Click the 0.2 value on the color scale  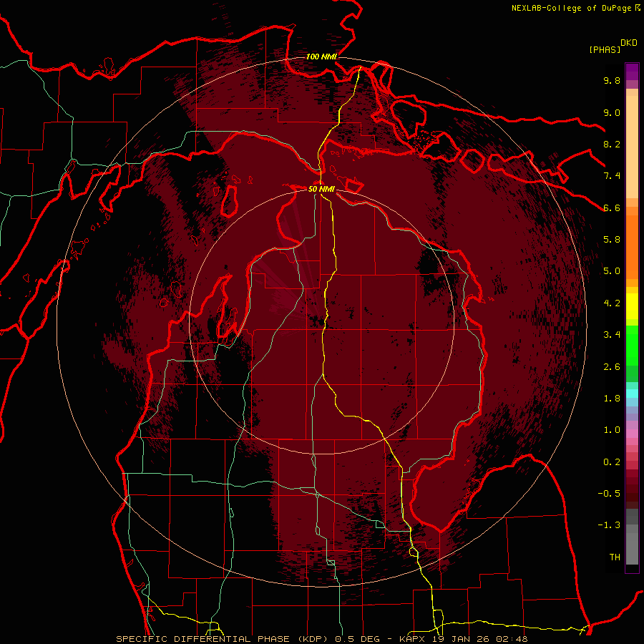click(612, 462)
